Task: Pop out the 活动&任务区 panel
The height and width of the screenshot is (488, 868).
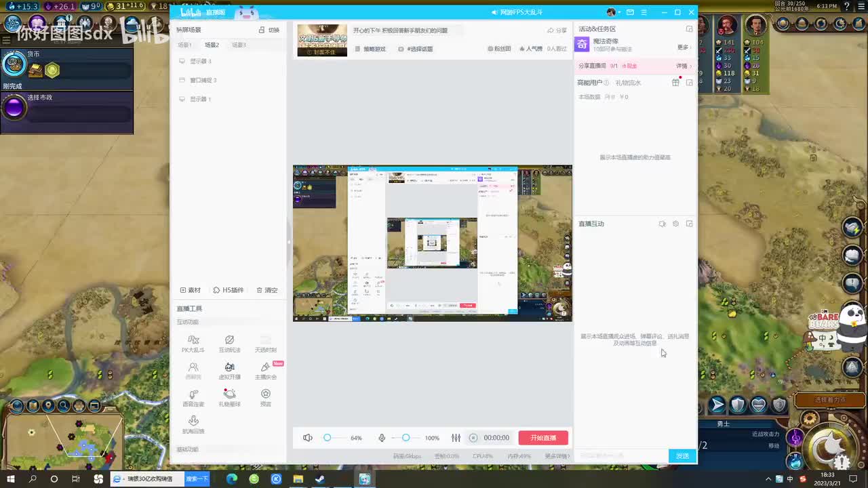Action: pos(690,29)
